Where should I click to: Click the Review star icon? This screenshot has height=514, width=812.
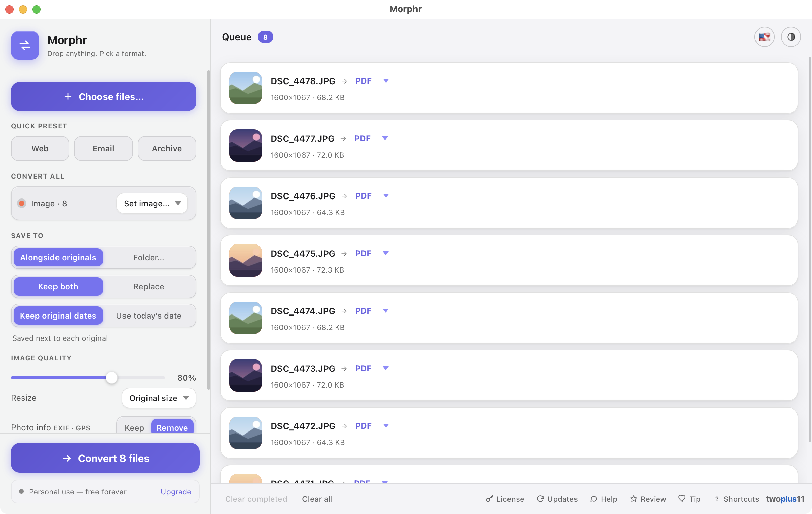point(633,499)
